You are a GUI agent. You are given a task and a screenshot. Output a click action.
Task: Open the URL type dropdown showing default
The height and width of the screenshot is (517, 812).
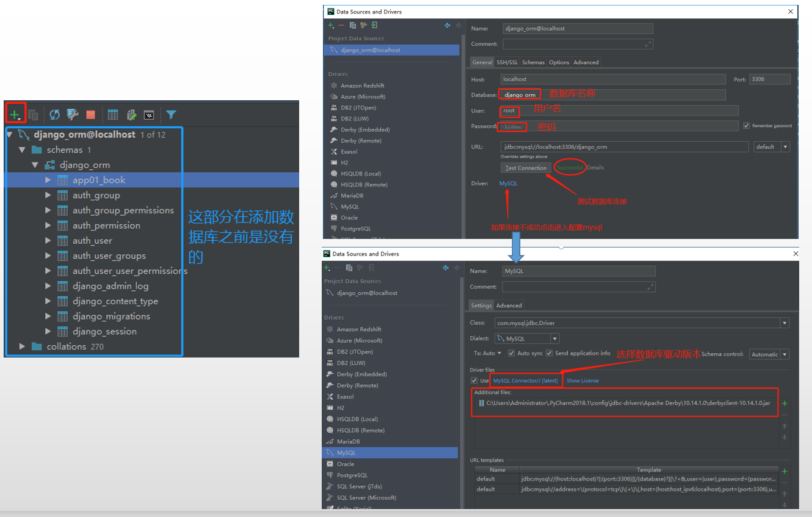tap(772, 147)
